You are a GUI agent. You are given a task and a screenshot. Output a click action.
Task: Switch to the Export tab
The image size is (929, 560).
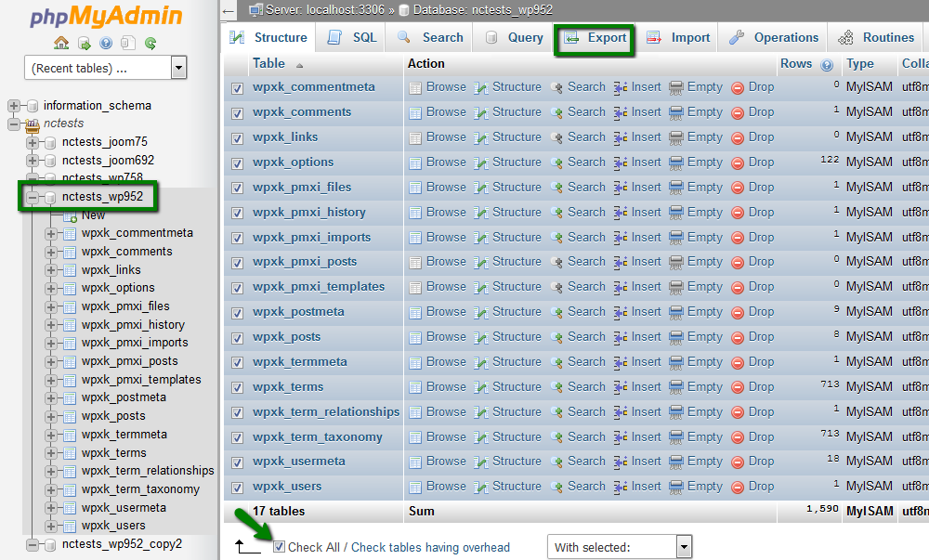pyautogui.click(x=595, y=38)
